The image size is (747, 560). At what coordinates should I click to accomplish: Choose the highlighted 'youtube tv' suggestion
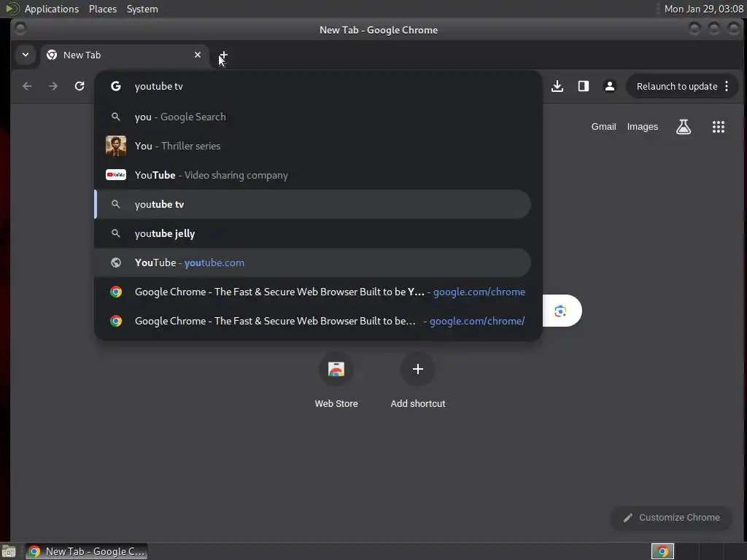pyautogui.click(x=314, y=204)
